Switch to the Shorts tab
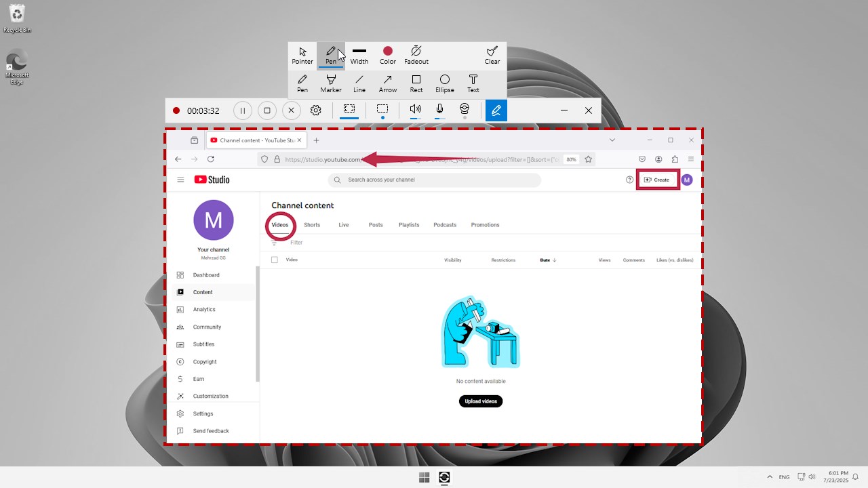 (312, 224)
